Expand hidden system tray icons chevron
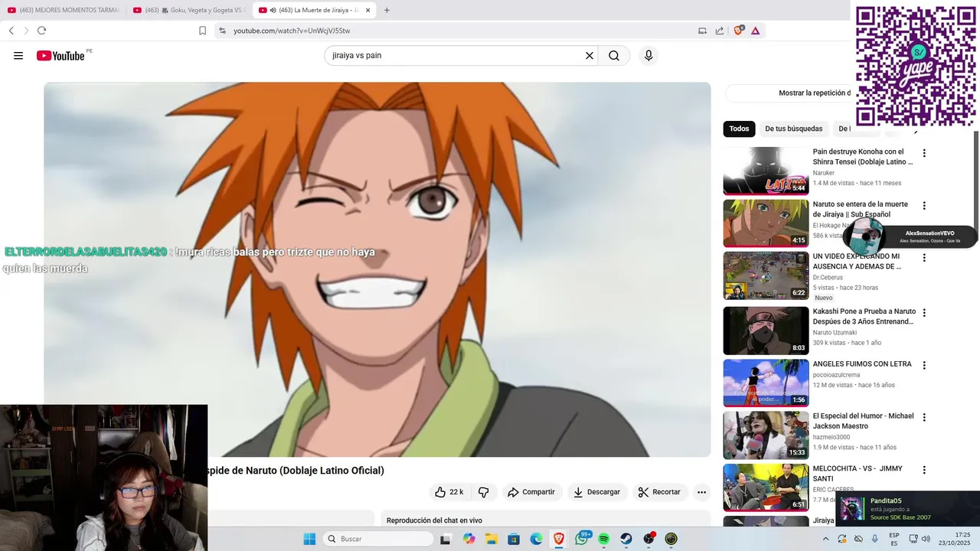980x551 pixels. point(825,539)
